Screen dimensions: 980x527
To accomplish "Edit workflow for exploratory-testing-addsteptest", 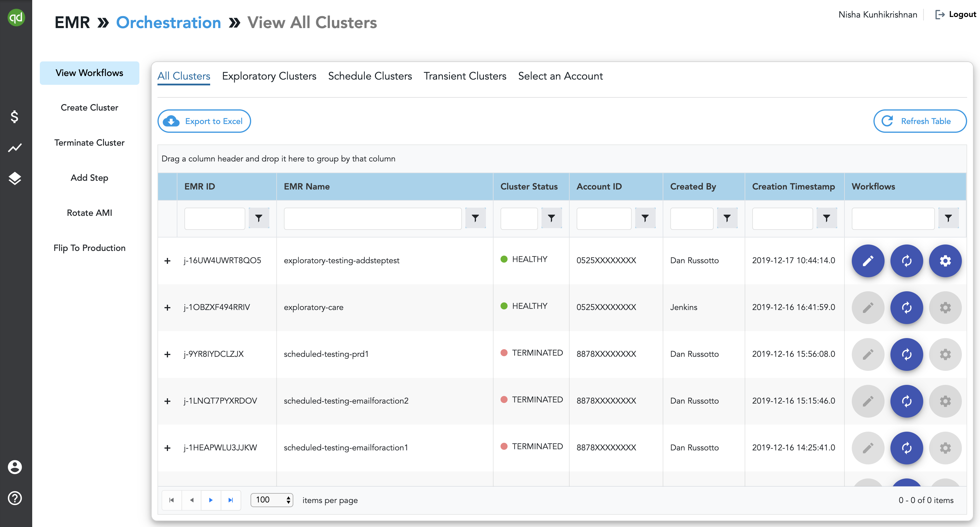I will [868, 261].
